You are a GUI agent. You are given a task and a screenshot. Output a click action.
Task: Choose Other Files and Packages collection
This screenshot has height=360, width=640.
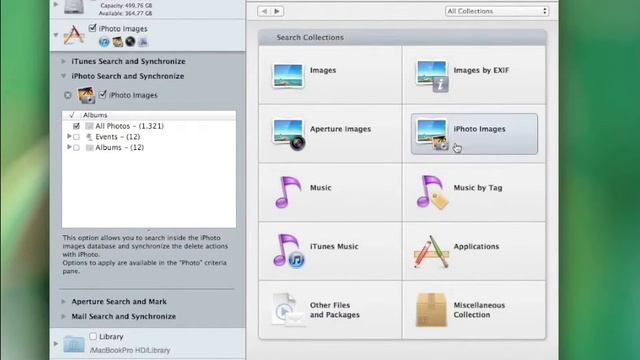(x=330, y=310)
